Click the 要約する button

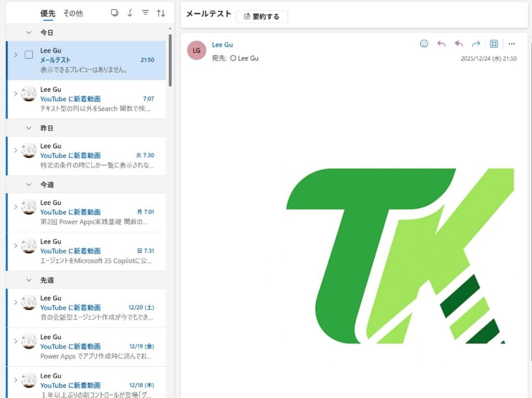(x=262, y=17)
